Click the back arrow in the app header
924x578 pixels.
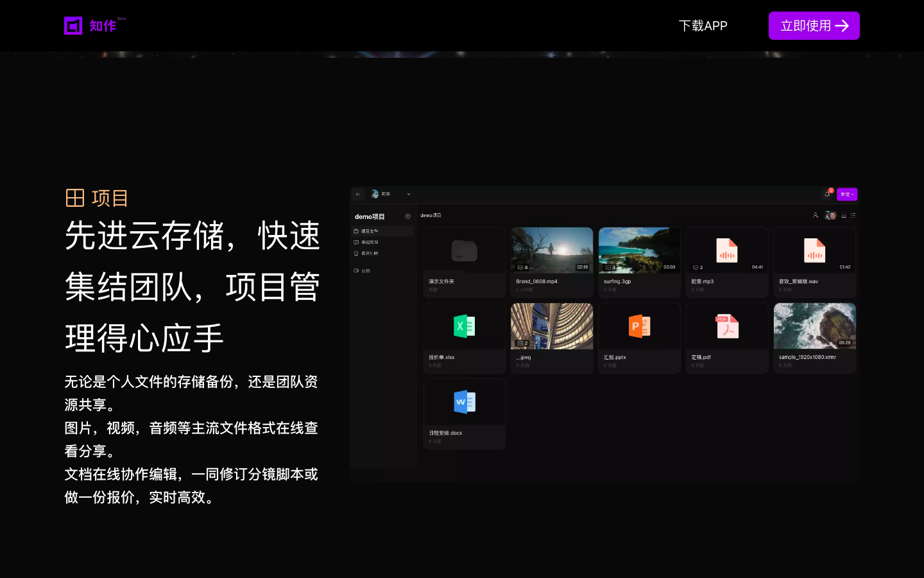coord(358,194)
